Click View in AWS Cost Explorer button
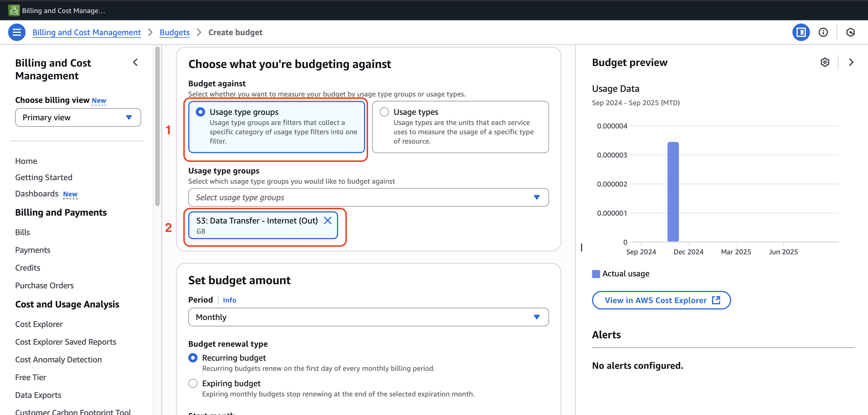868x415 pixels. point(661,300)
